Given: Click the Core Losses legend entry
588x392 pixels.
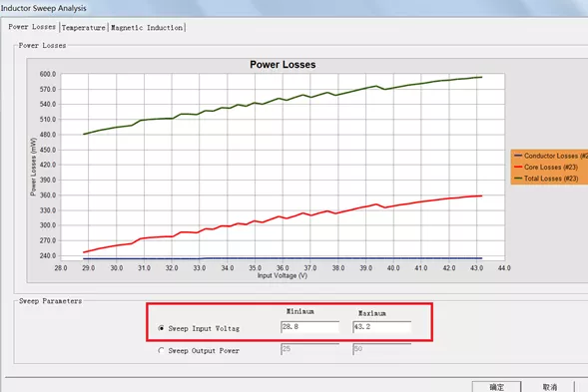Looking at the screenshot, I should 546,167.
